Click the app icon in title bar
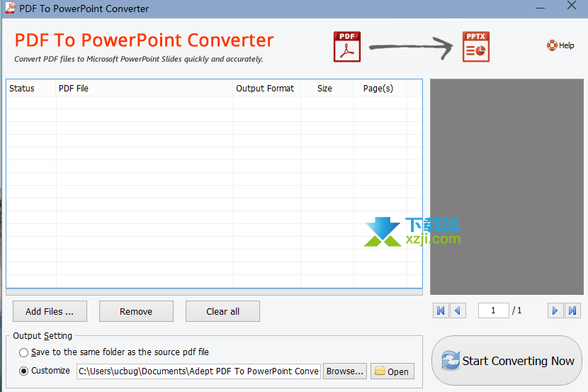Screen dimensions: 588x392 (10, 8)
